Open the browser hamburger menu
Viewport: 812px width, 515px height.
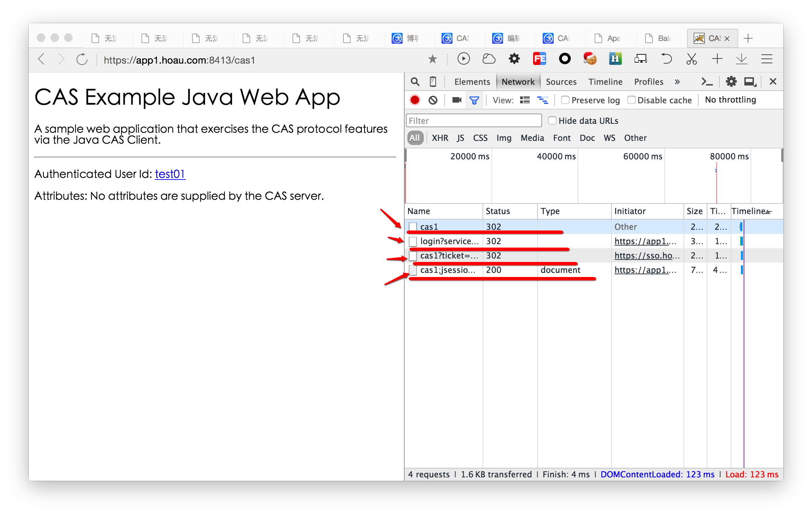point(767,59)
